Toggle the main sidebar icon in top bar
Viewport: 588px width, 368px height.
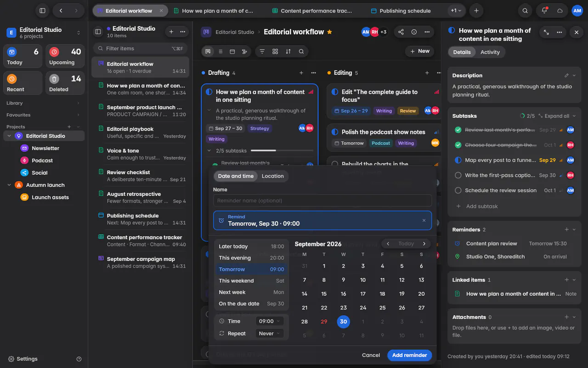42,11
